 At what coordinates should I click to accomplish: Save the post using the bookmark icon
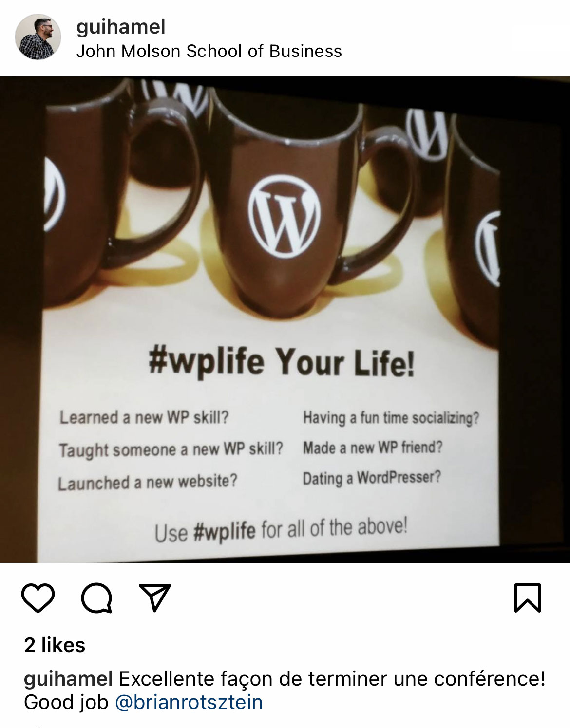(528, 597)
